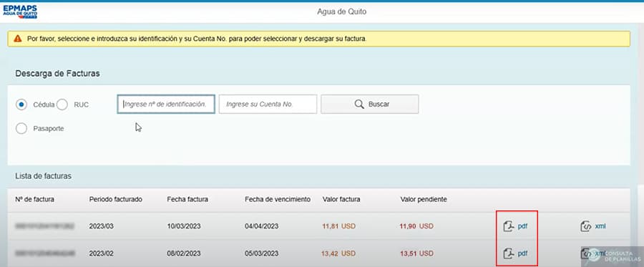The height and width of the screenshot is (267, 644).
Task: Focus the Cuenta No. input field
Action: 268,105
